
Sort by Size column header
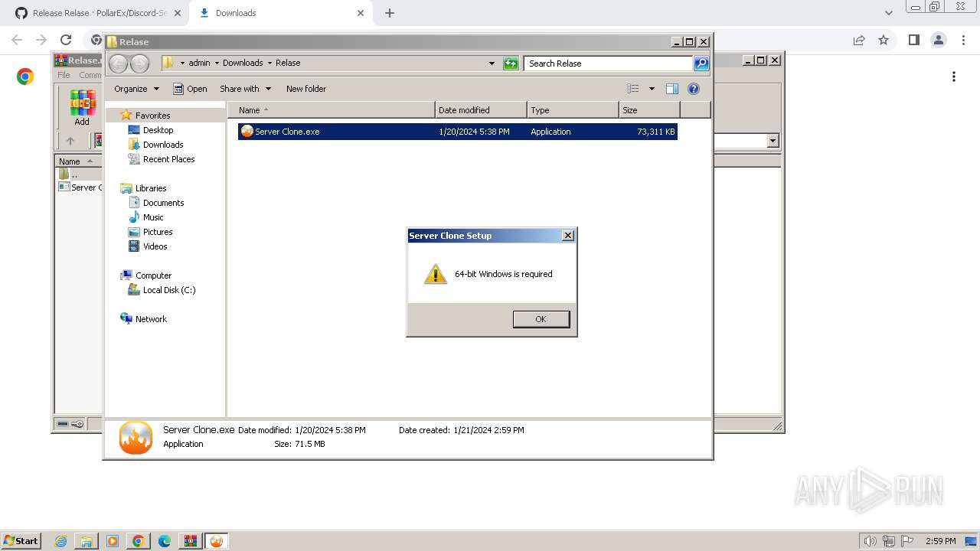649,110
